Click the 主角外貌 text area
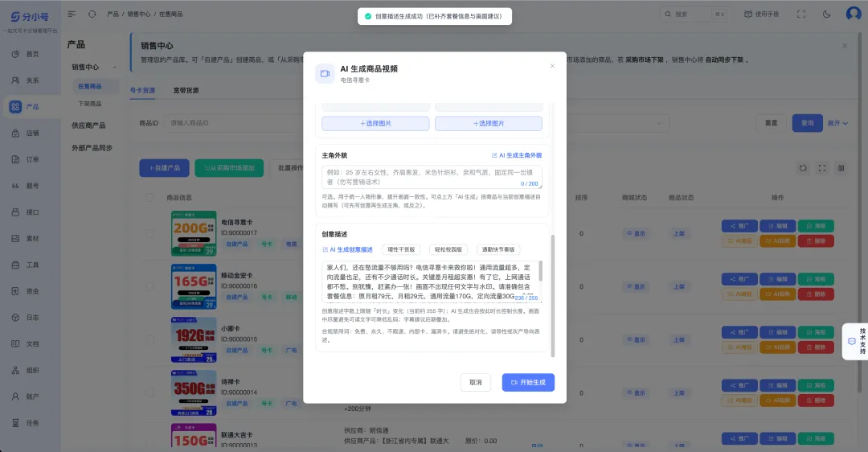 (x=432, y=177)
